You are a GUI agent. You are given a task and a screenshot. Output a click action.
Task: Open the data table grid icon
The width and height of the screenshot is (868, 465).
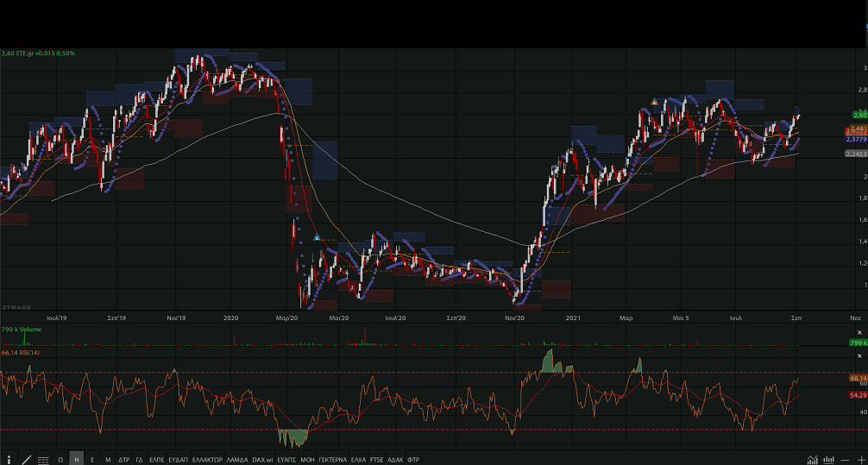pos(43,460)
